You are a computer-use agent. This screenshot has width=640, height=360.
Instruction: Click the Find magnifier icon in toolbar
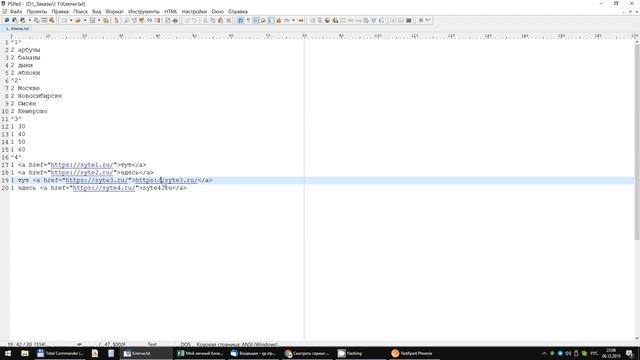click(x=127, y=20)
